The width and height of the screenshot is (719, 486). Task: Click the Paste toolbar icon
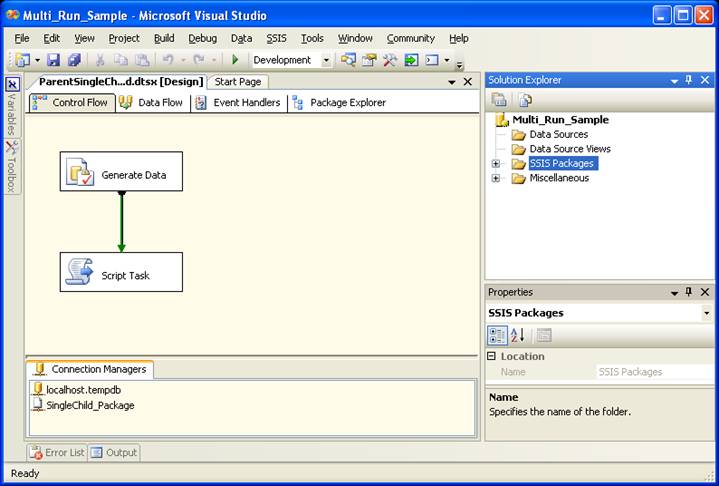pos(142,60)
